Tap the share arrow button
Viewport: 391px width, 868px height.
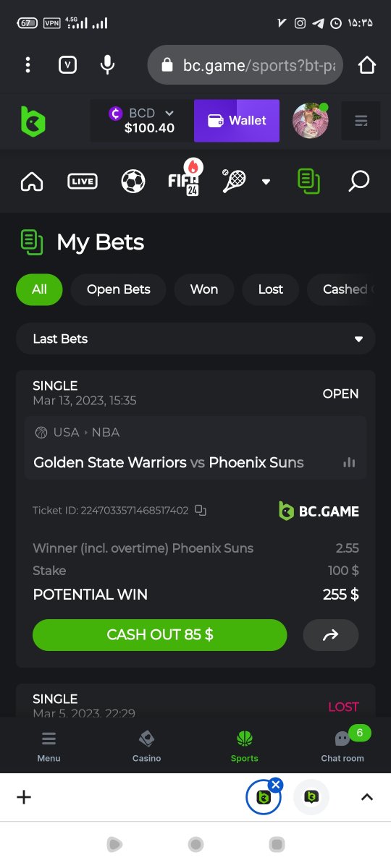[330, 635]
